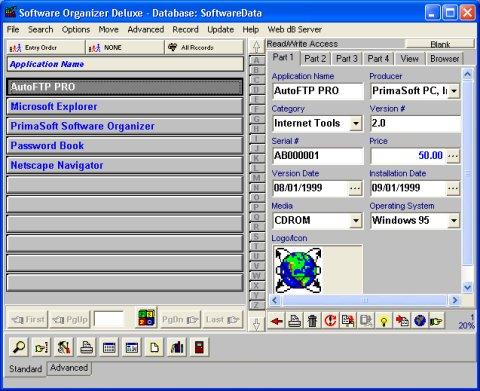Image resolution: width=480 pixels, height=391 pixels.
Task: Click the page number box between PgUp and PgDn
Action: point(109,320)
